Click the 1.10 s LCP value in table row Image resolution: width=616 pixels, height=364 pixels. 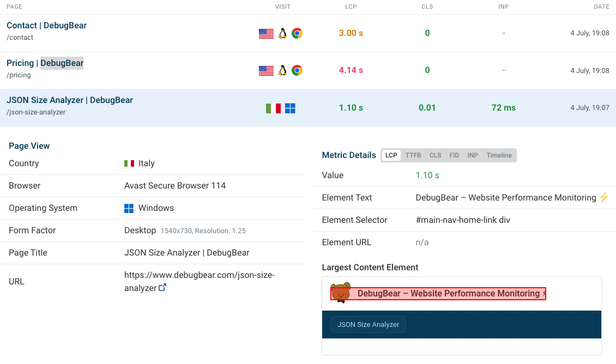click(x=351, y=107)
